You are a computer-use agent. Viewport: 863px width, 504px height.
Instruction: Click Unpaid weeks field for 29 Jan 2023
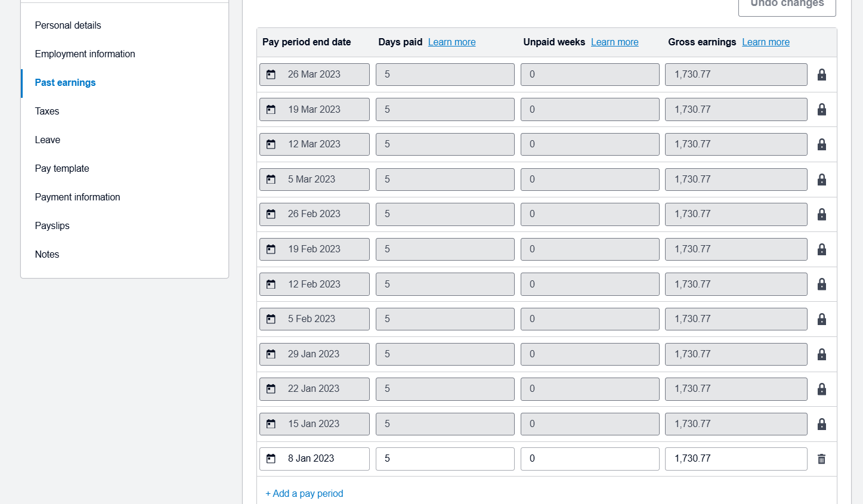tap(590, 354)
